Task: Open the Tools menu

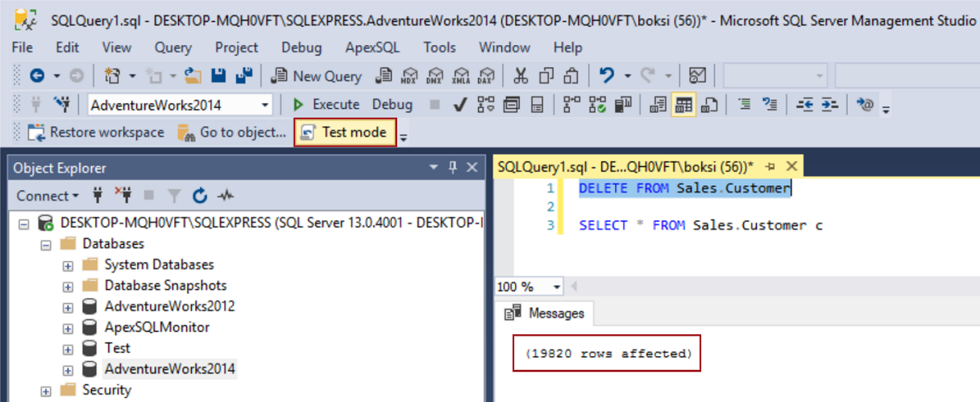Action: 439,48
